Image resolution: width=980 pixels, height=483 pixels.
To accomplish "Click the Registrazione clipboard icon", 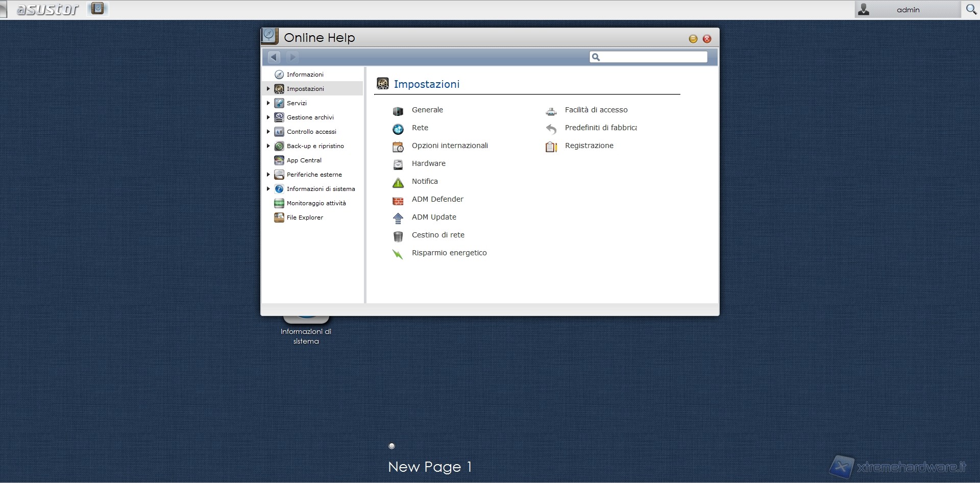I will click(x=551, y=147).
